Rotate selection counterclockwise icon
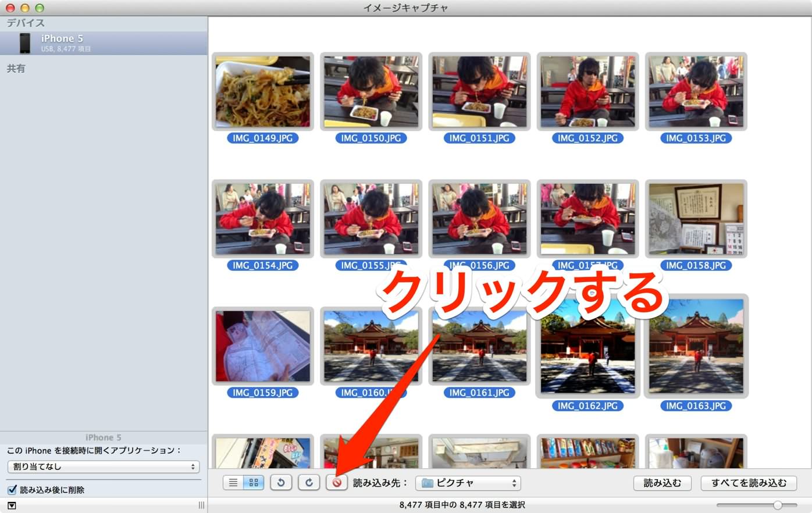The width and height of the screenshot is (812, 513). 281,483
